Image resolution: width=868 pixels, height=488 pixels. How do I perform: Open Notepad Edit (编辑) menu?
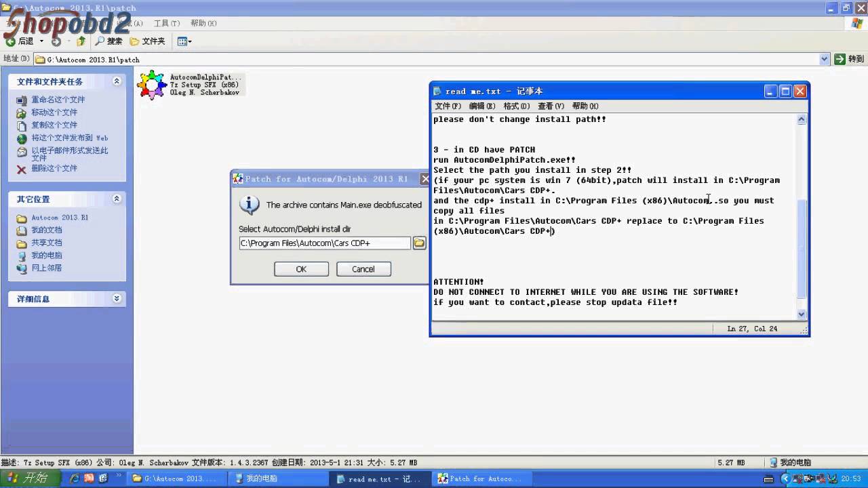[482, 106]
